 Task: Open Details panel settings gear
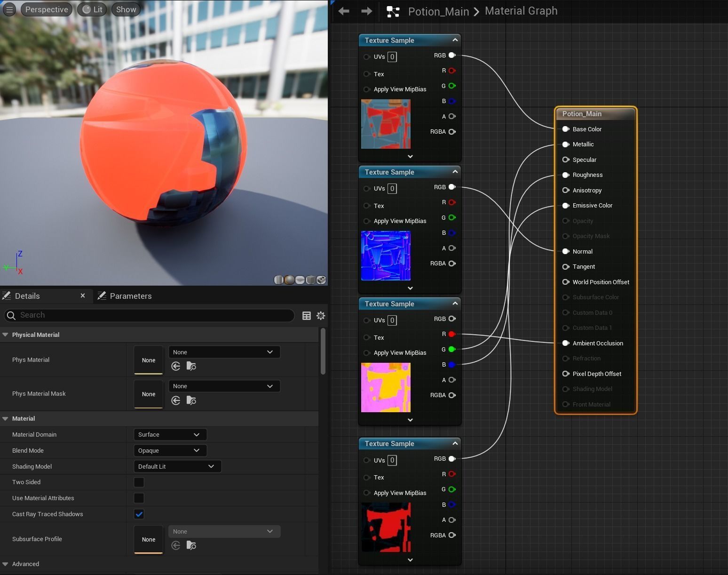click(321, 316)
